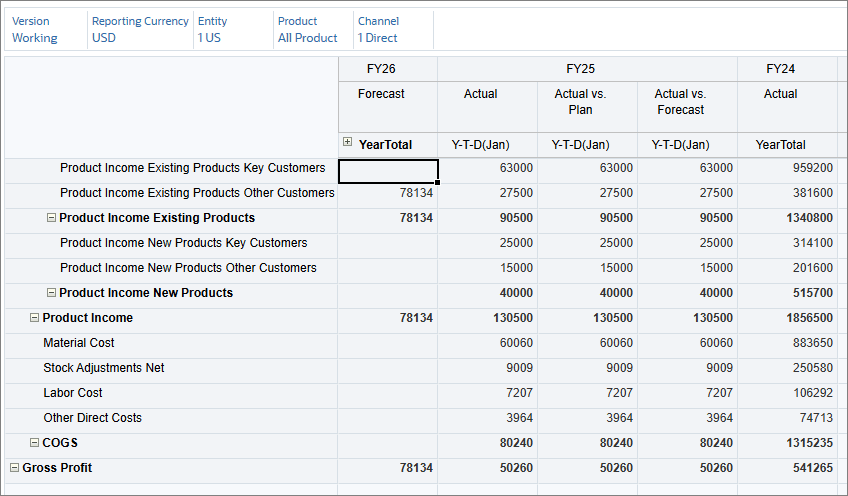Open the Reporting Currency USD selector
This screenshot has width=848, height=496.
(x=140, y=30)
